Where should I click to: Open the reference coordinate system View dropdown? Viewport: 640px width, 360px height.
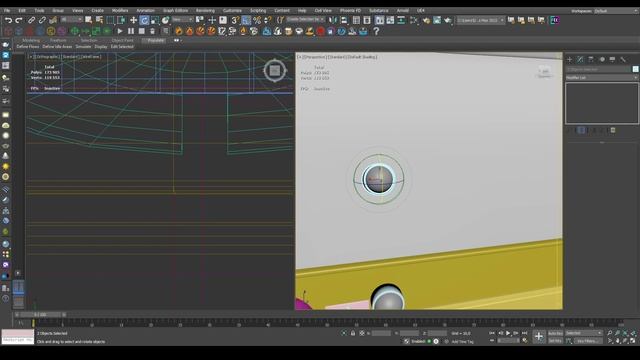[182, 20]
